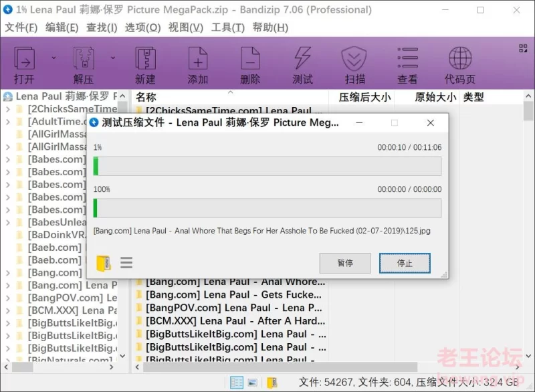
Task: Open the dropdown arrow next to 解压
Action: [113, 58]
